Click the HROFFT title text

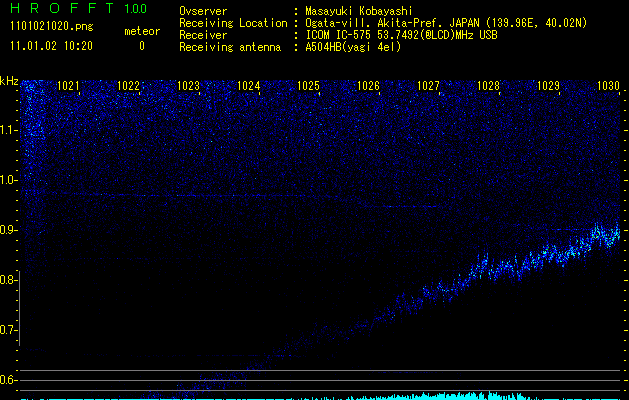click(62, 8)
